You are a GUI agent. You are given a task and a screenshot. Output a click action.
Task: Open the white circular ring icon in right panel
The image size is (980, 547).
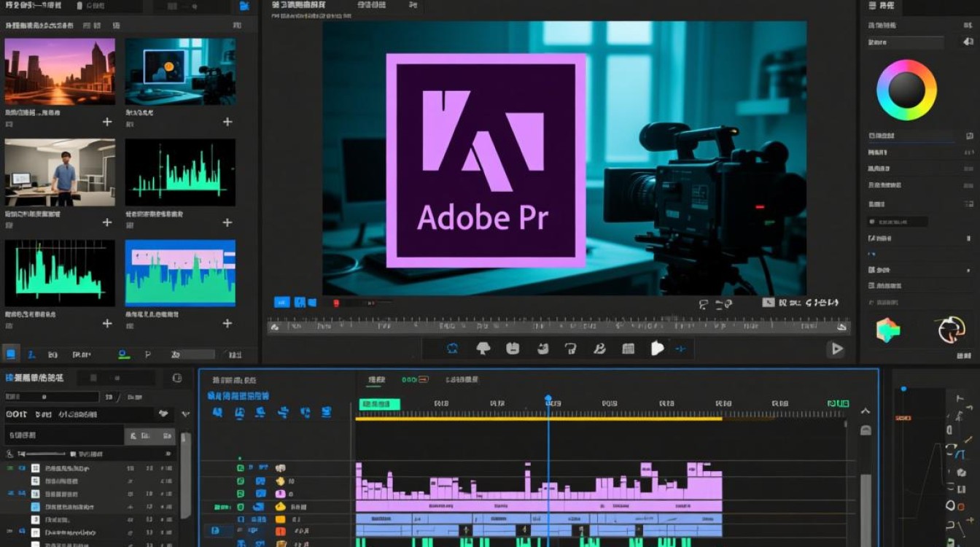[952, 330]
